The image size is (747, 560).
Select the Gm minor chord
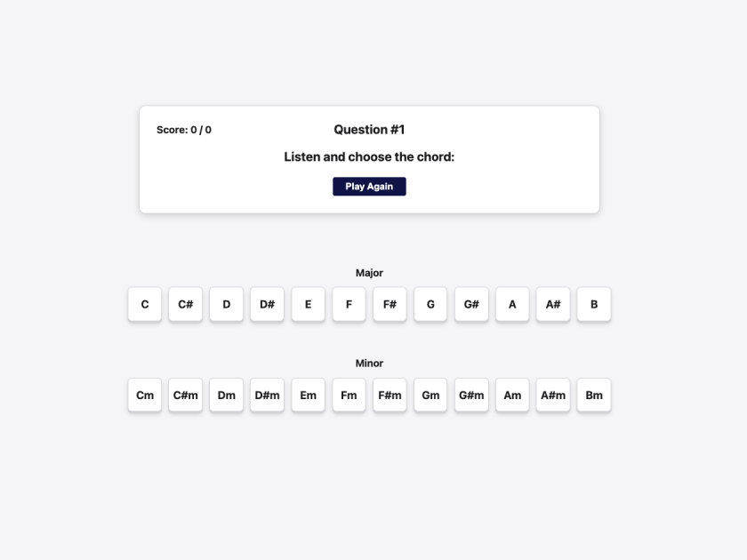430,395
